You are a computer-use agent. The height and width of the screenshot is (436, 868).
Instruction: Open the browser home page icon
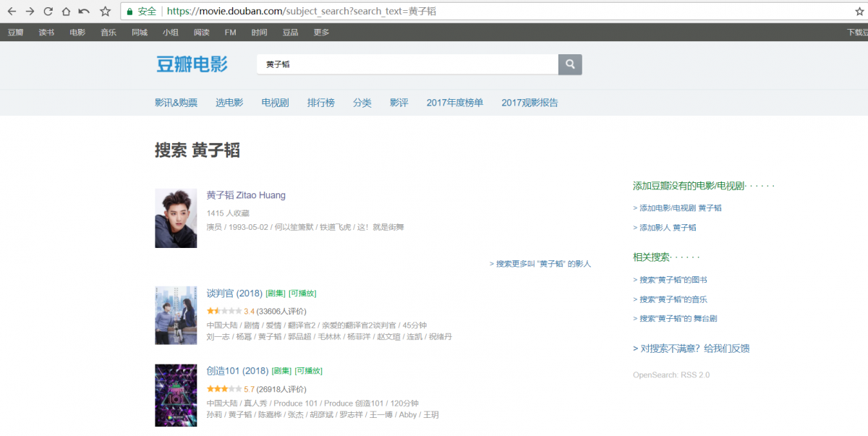point(66,12)
